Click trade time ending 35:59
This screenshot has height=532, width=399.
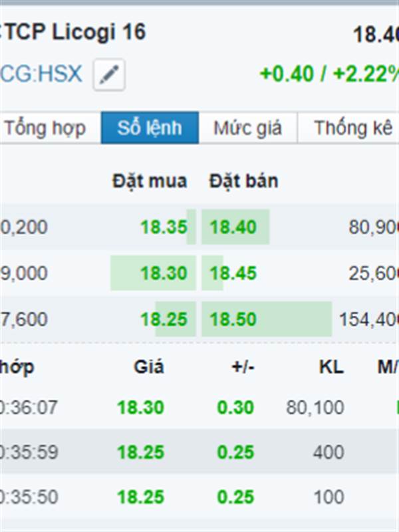click(29, 452)
